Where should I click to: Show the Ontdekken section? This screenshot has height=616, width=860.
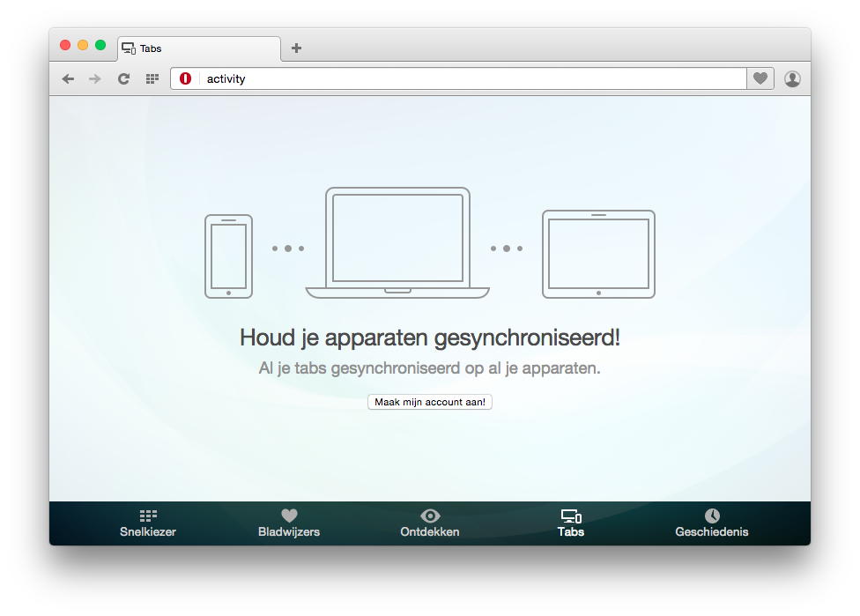(x=430, y=523)
